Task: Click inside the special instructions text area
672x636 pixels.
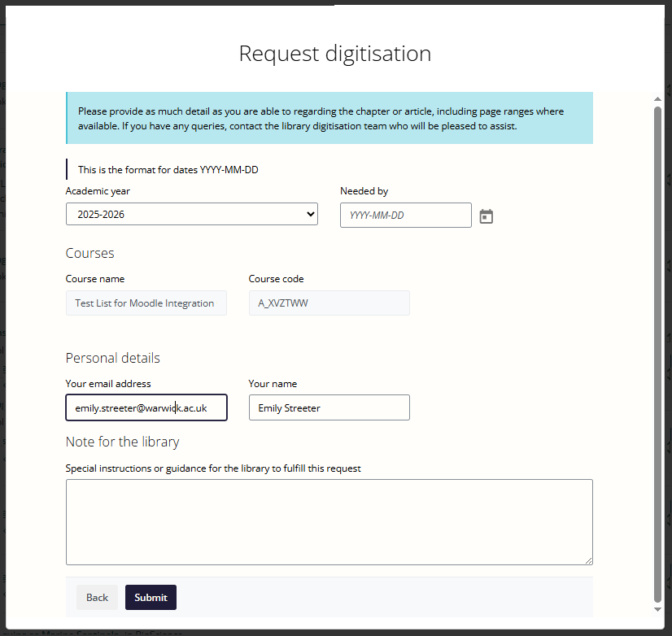Action: 329,521
